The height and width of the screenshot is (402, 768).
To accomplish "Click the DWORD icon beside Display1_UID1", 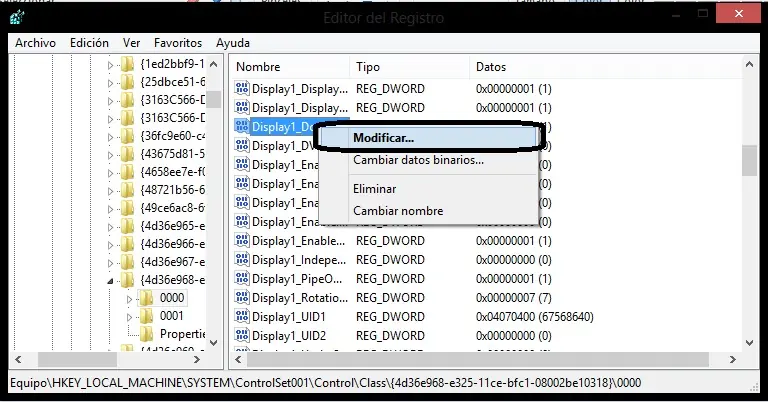I will (x=242, y=316).
